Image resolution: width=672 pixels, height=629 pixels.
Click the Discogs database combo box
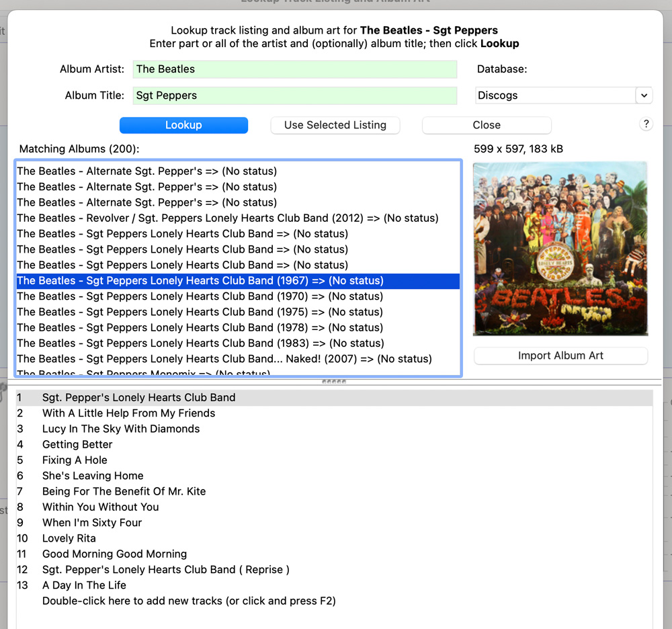555,95
